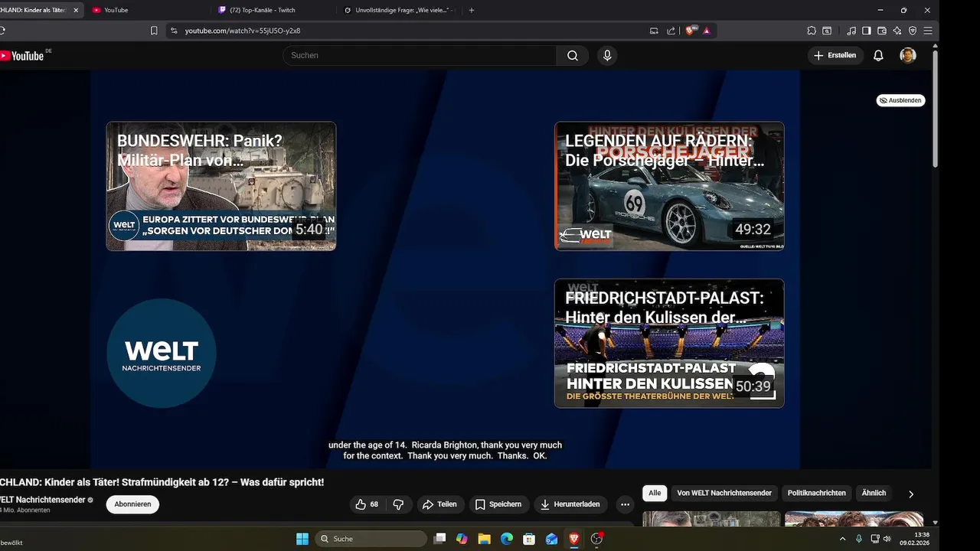Screen dimensions: 980x551
Task: Open the tab search icon in toolbar
Action: coord(827,31)
